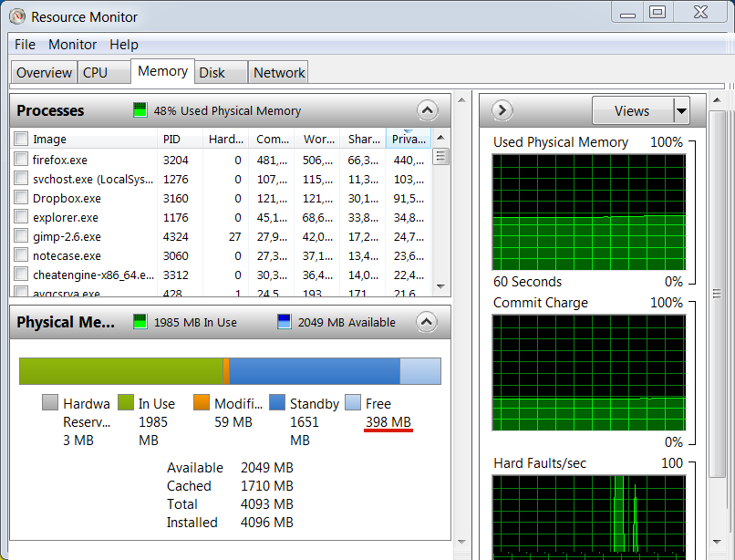Switch to the CPU tab
This screenshot has height=560, width=735.
point(95,73)
